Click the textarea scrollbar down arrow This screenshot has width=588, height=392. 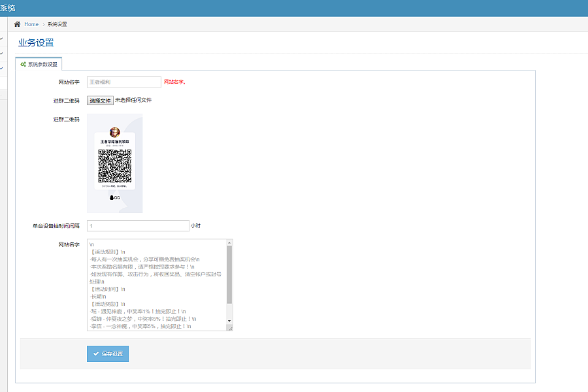click(x=229, y=321)
